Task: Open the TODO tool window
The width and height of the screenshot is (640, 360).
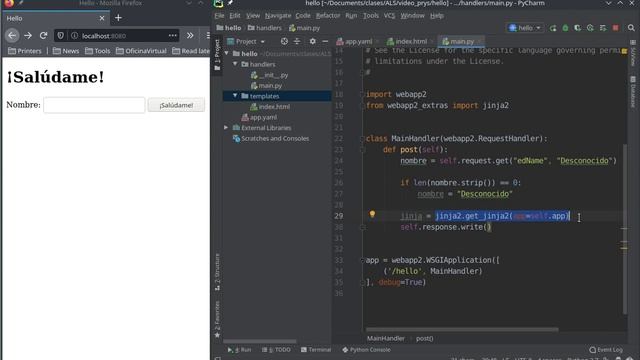Action: click(x=276, y=350)
